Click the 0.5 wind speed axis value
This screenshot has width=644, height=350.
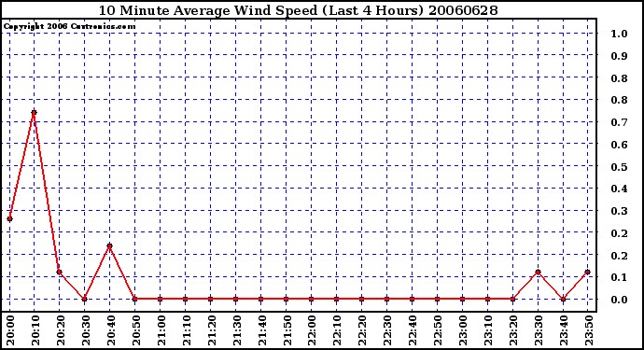[619, 167]
